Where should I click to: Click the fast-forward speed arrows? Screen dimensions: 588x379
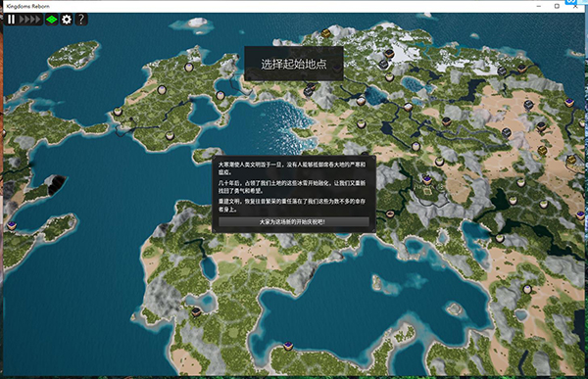[29, 20]
